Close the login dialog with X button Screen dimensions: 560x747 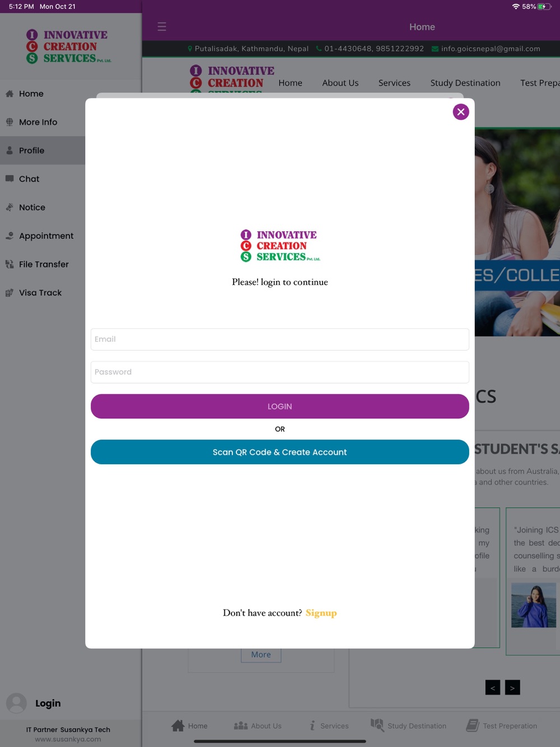pyautogui.click(x=461, y=112)
